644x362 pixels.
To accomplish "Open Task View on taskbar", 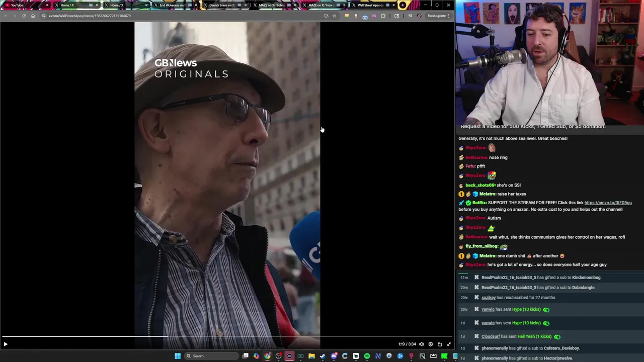I will coord(246,356).
